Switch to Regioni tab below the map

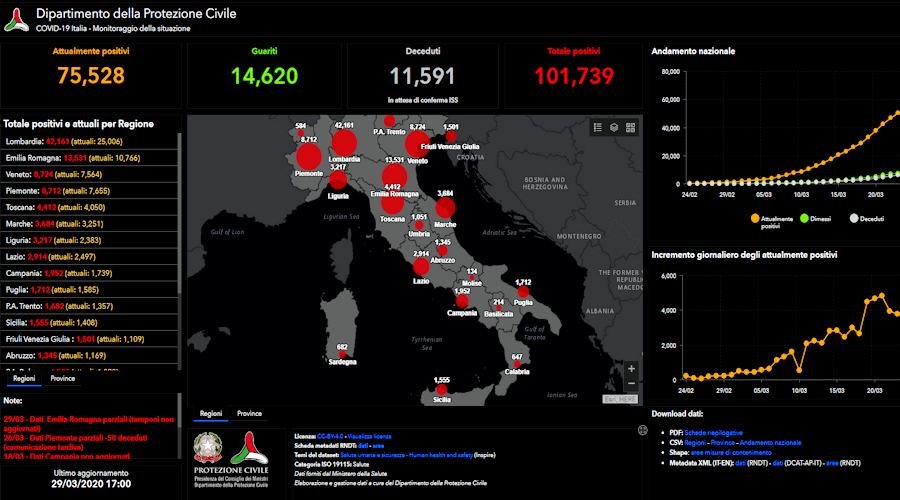[x=211, y=414]
